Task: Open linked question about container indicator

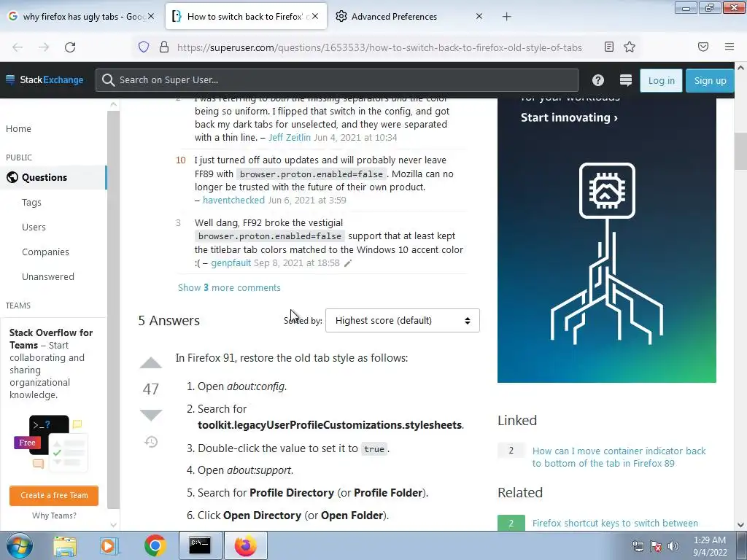Action: pyautogui.click(x=619, y=457)
